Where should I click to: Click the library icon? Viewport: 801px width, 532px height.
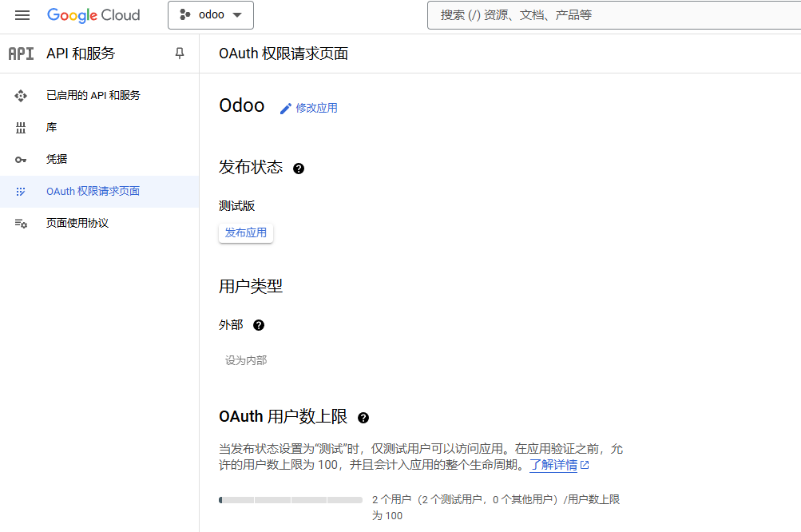click(21, 128)
